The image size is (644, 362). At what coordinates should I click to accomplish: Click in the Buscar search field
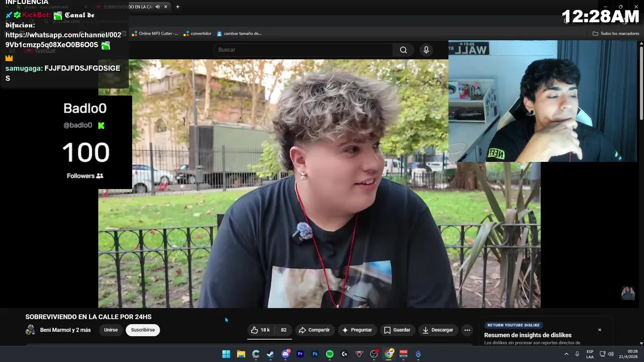click(x=303, y=50)
